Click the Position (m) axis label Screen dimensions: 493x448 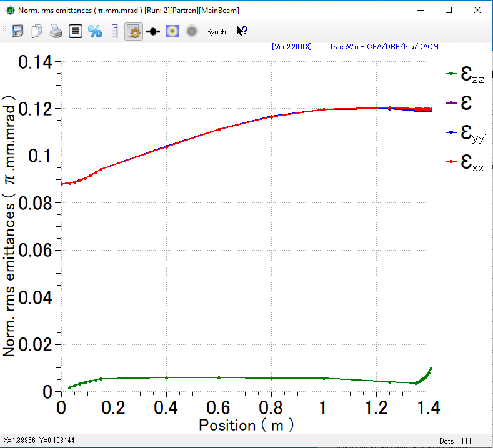click(x=246, y=425)
